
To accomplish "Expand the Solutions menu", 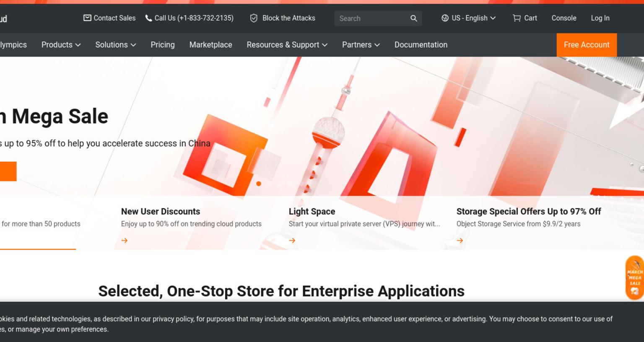I will 116,45.
